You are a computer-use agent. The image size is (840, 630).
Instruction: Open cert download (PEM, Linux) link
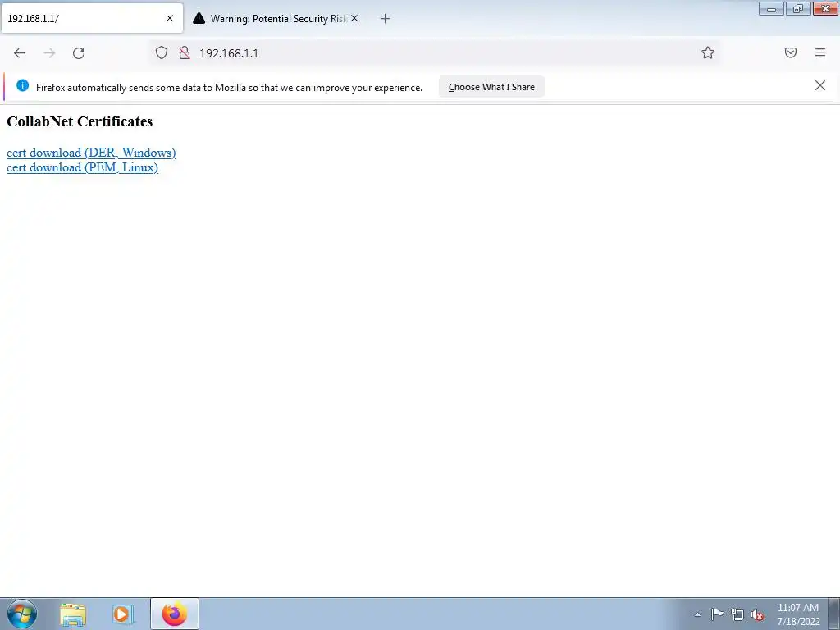point(83,167)
